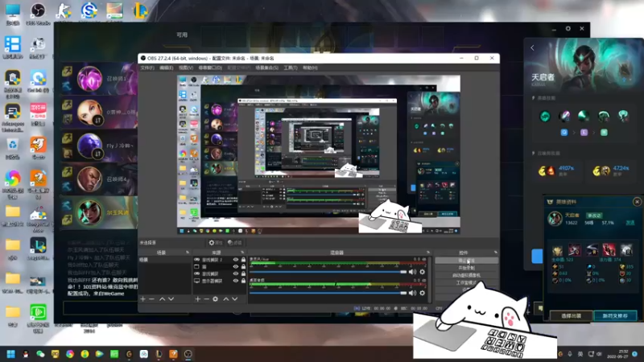Viewport: 644px width, 362px height.
Task: Open settings gear for the desktop audio channel
Action: pyautogui.click(x=422, y=293)
